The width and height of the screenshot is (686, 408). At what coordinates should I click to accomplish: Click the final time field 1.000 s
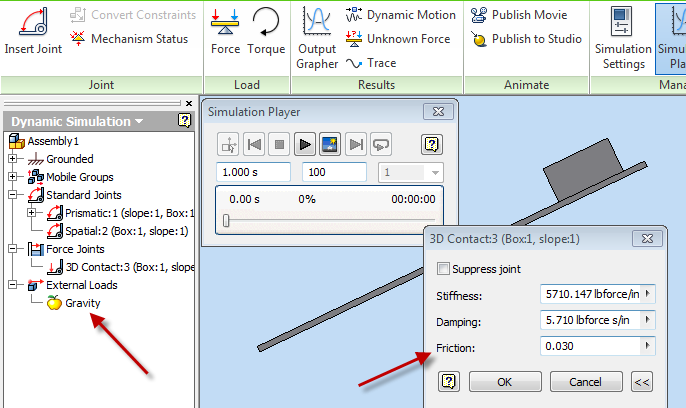pyautogui.click(x=253, y=172)
